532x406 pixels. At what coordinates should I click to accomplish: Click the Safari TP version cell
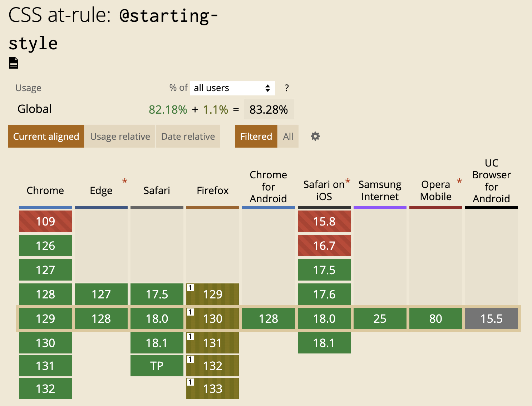point(157,366)
